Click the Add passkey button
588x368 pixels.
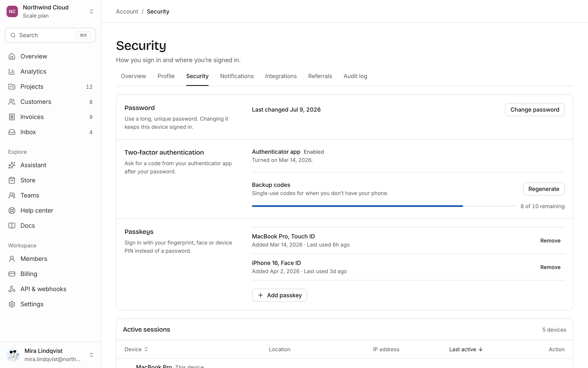[x=280, y=295]
